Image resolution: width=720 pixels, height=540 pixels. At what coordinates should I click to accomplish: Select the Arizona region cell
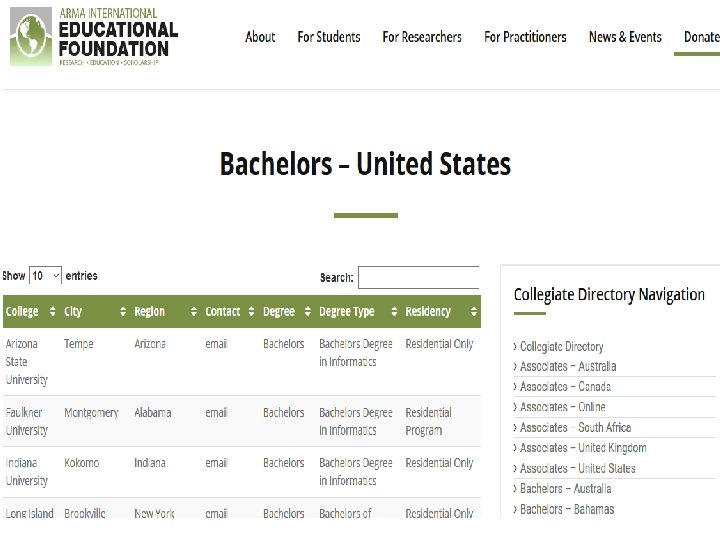coord(150,344)
